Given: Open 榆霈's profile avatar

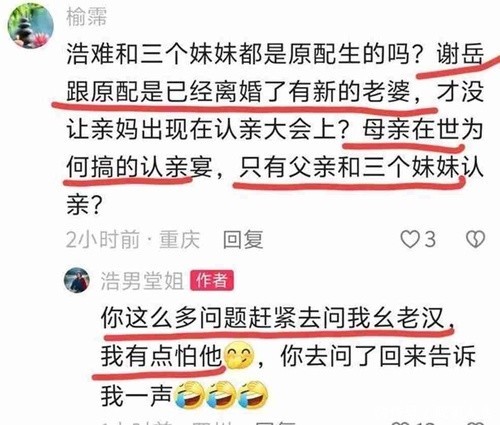Looking at the screenshot, I should pos(30,26).
